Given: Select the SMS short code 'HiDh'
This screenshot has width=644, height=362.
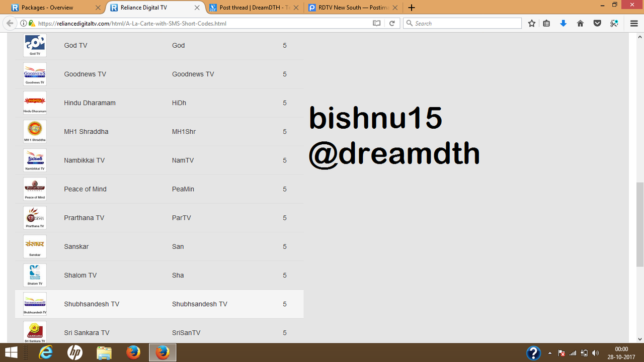Looking at the screenshot, I should point(179,103).
